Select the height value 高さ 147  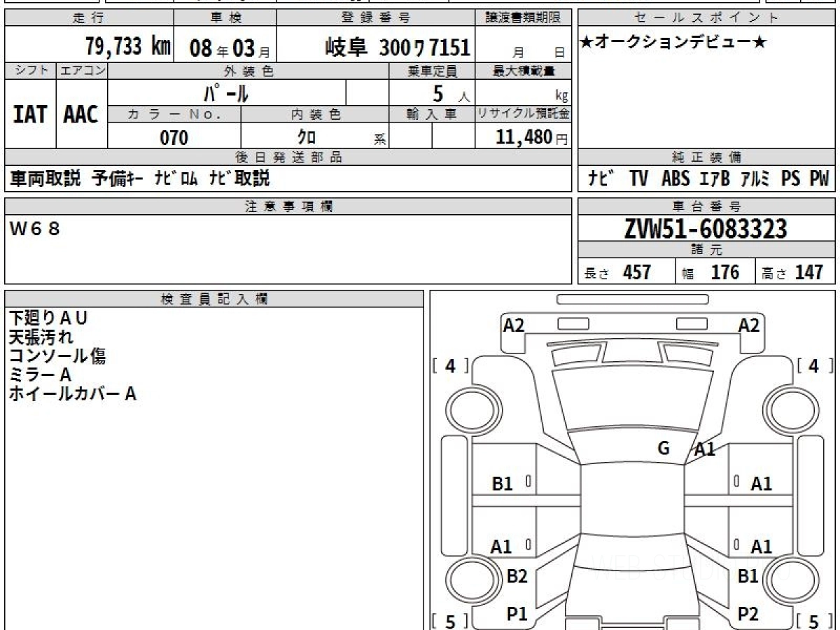pyautogui.click(x=793, y=272)
